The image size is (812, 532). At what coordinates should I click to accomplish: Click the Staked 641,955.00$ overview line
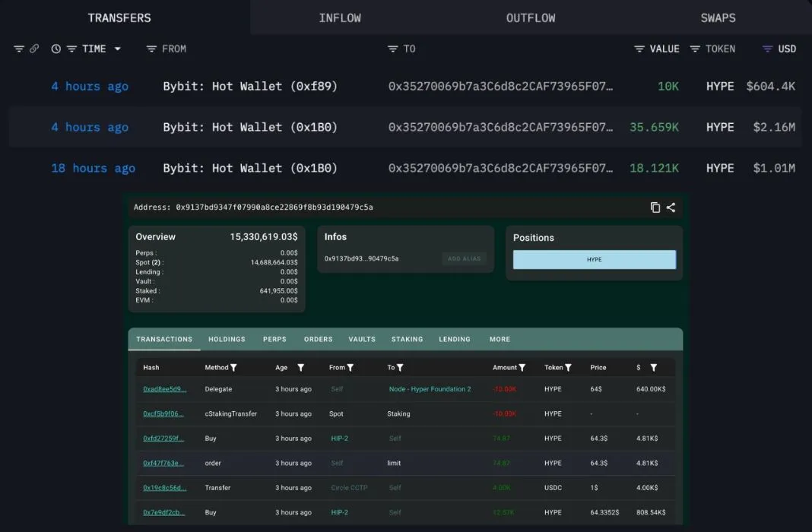pos(217,291)
